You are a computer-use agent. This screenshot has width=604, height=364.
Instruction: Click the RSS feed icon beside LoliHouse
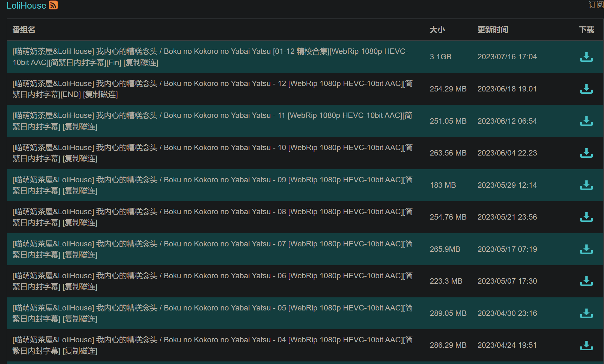click(53, 5)
